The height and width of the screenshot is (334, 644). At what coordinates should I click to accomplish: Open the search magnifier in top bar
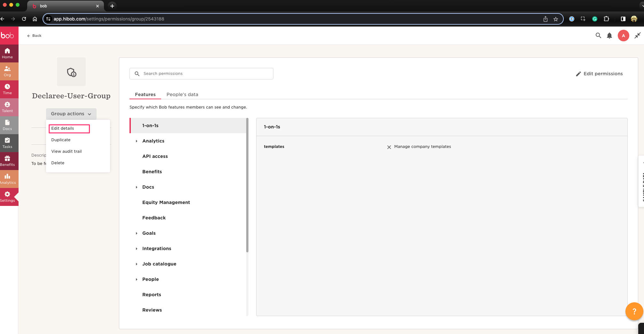(x=598, y=36)
